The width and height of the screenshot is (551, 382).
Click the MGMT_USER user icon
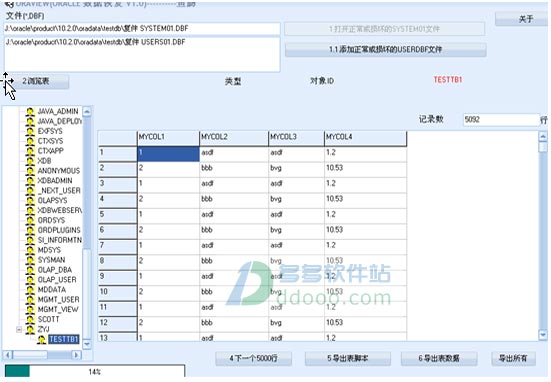point(30,299)
